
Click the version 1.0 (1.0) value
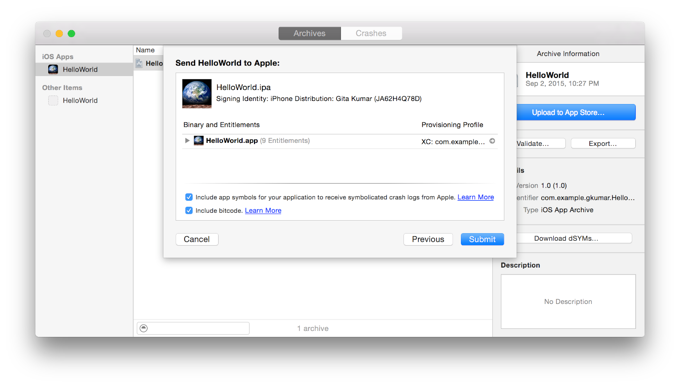point(554,186)
